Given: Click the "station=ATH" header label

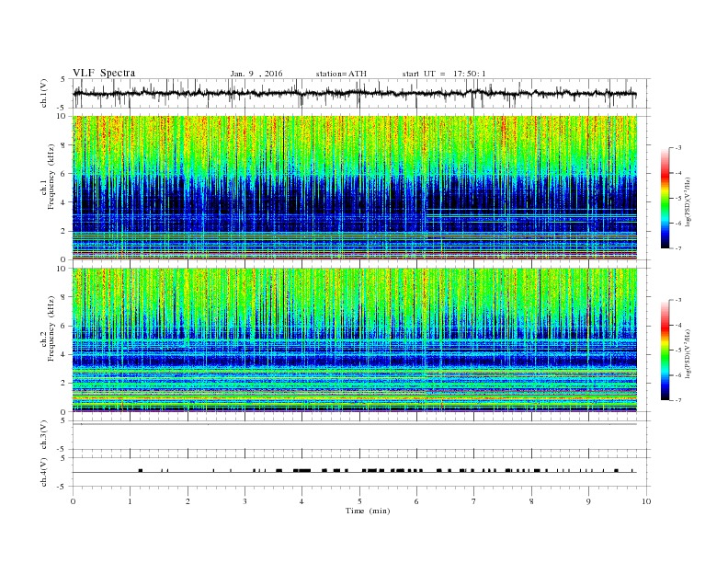Looking at the screenshot, I should (x=341, y=74).
